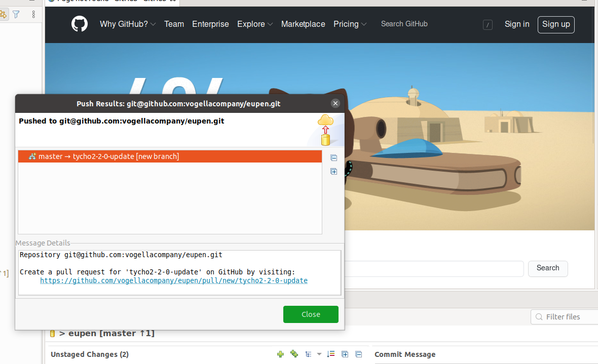Stage selected files with the plus icon
598x364 pixels.
280,354
